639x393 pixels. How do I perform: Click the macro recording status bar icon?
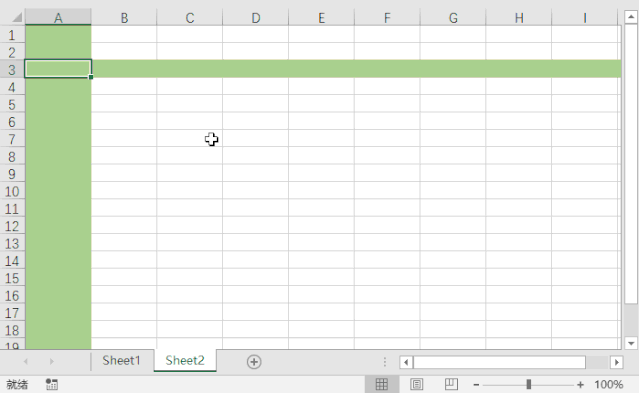point(52,384)
